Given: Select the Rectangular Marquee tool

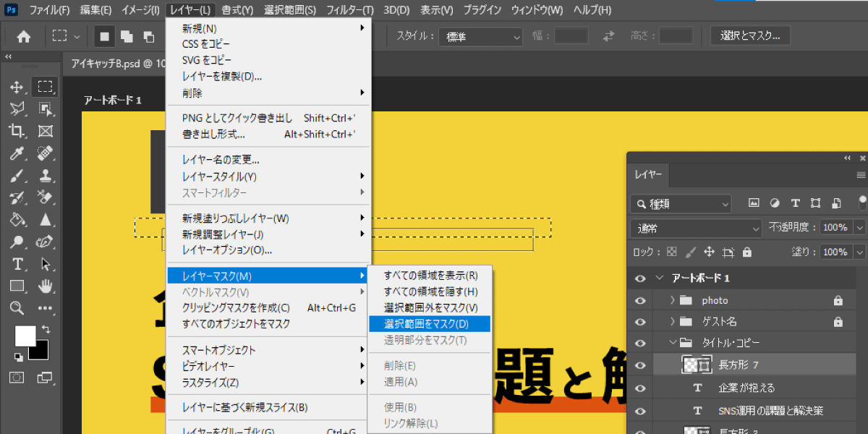Looking at the screenshot, I should (x=46, y=88).
